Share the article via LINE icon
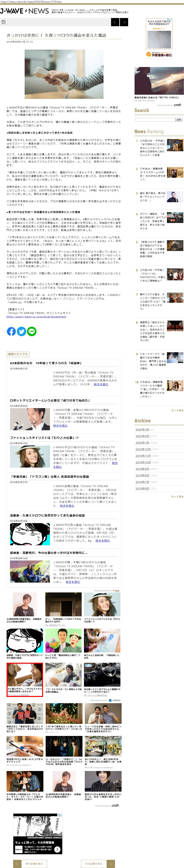Viewport: 184px width, 868px height. pos(32,331)
